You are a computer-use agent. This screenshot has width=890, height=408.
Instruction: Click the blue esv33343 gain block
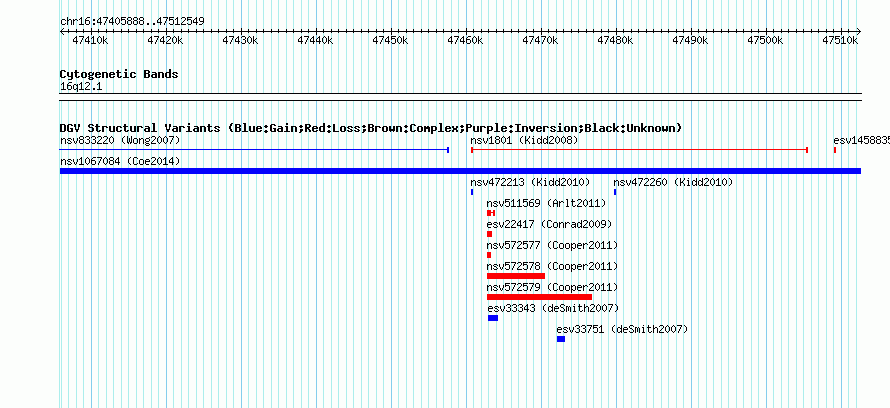point(493,318)
